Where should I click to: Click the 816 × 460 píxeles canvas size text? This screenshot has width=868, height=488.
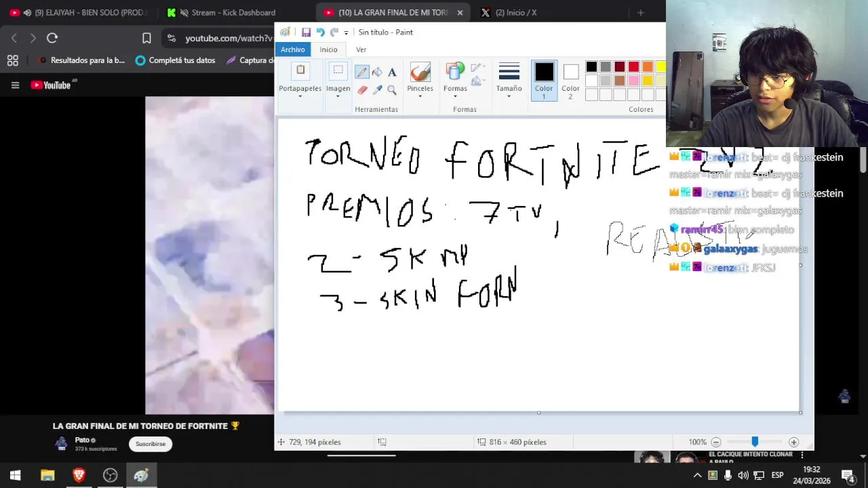(x=517, y=442)
